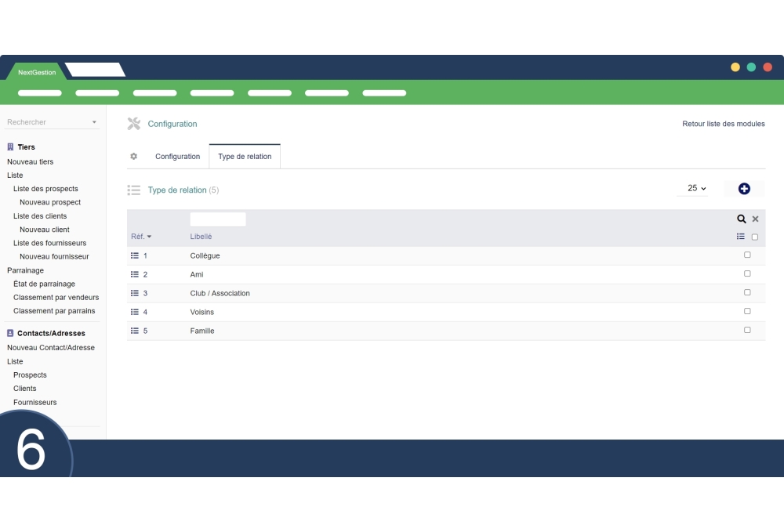Tick the checkbox for the Voisins row

coord(747,311)
